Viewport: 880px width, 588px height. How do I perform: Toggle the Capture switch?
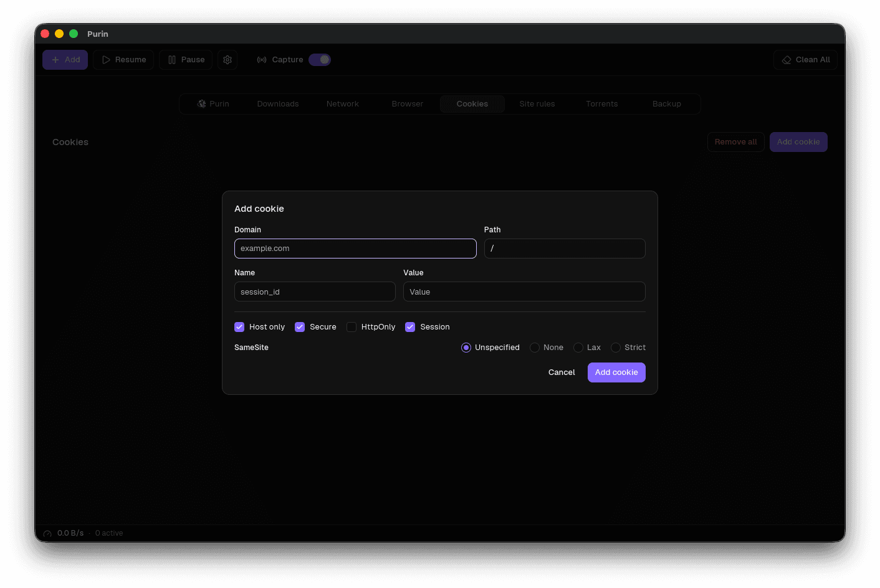(320, 60)
